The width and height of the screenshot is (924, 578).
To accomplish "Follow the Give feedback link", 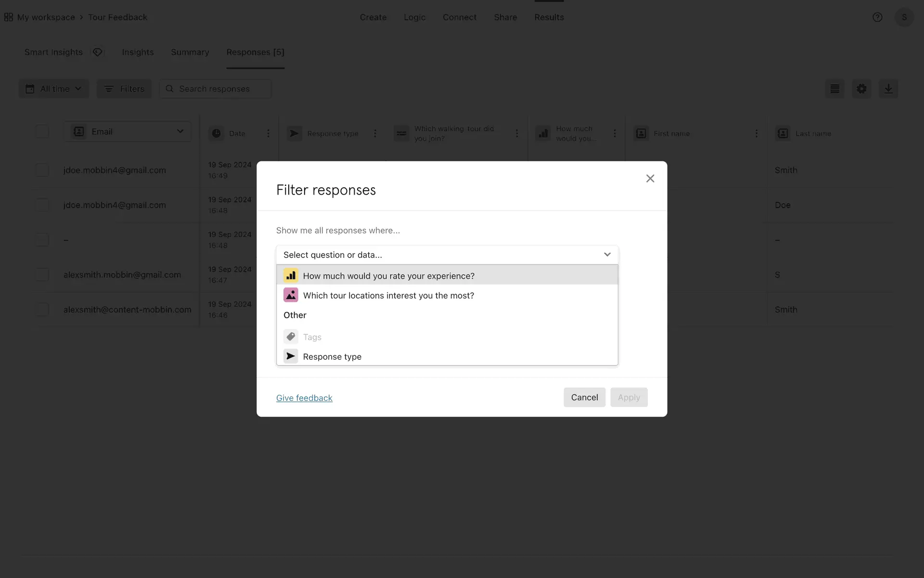I will point(304,398).
